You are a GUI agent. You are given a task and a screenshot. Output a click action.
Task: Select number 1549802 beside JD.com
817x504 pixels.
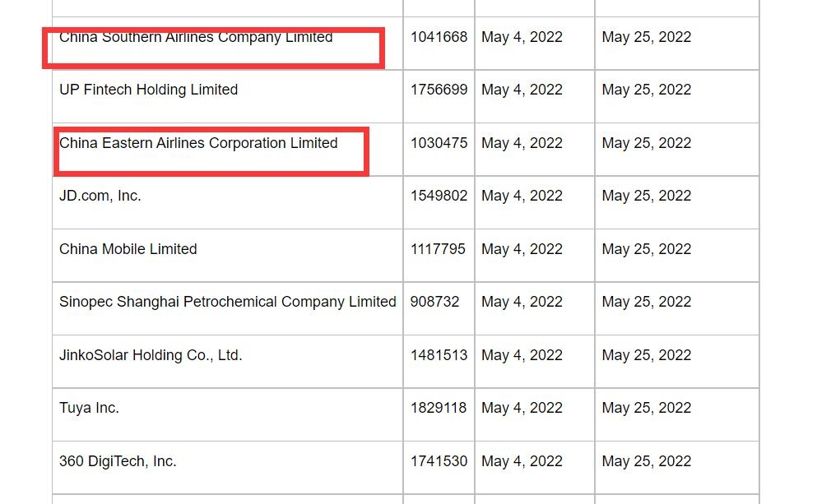pyautogui.click(x=439, y=196)
